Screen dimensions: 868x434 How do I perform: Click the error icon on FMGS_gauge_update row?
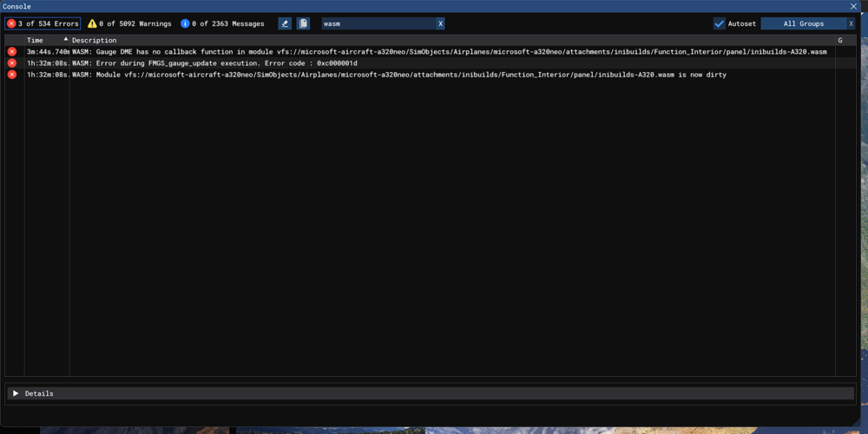click(x=11, y=63)
